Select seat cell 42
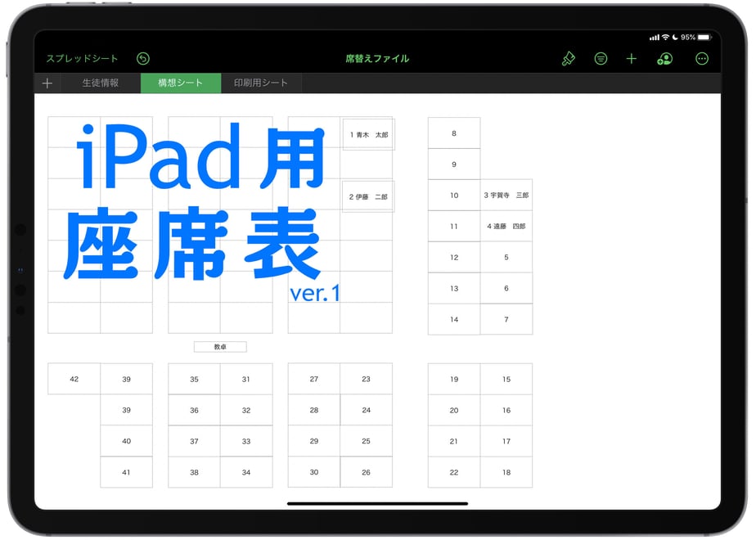Viewport: 756px width, 540px height. click(x=74, y=379)
